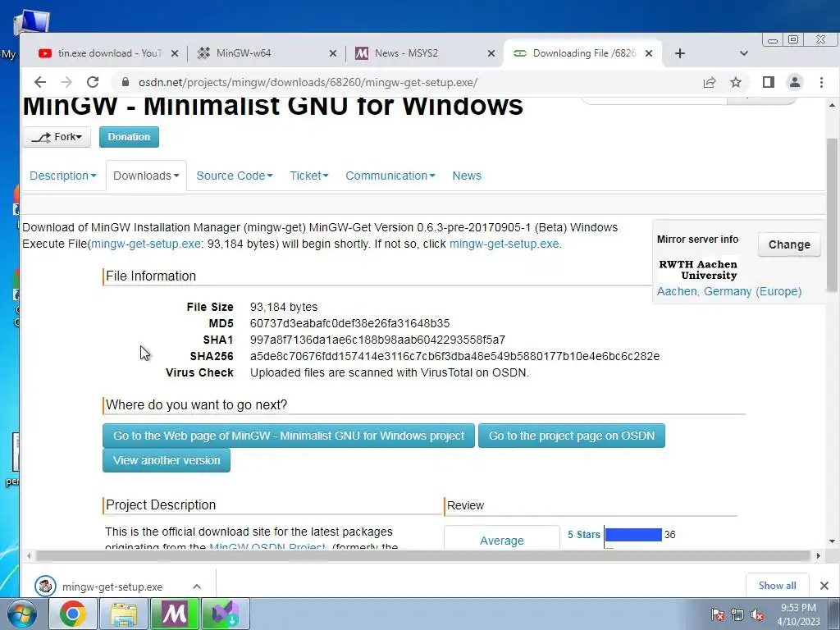Screen dimensions: 840x630
Task: Click the RWTH Aachen University logo
Action: 698,269
